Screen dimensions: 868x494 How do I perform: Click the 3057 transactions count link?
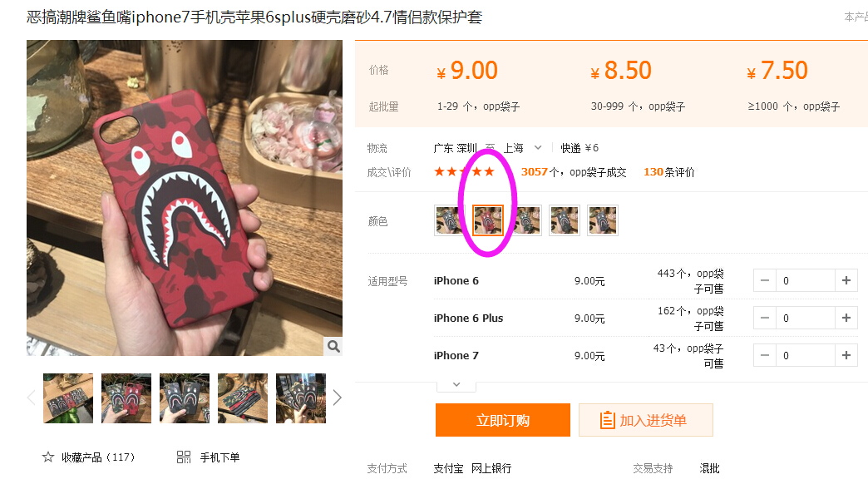[535, 172]
